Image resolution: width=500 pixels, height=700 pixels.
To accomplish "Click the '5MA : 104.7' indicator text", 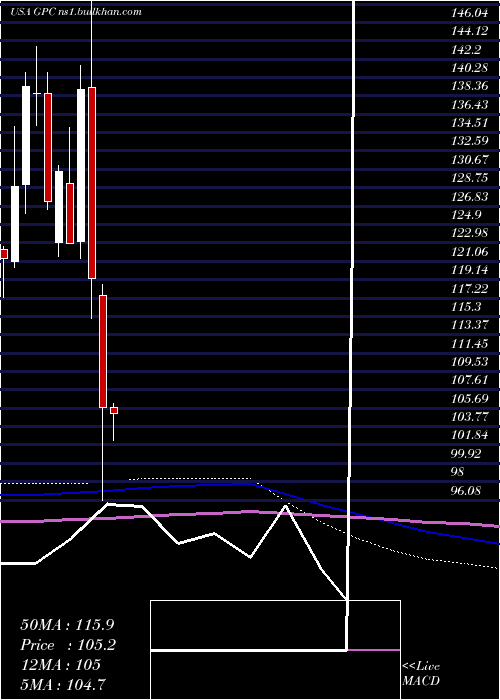I will point(63,684).
